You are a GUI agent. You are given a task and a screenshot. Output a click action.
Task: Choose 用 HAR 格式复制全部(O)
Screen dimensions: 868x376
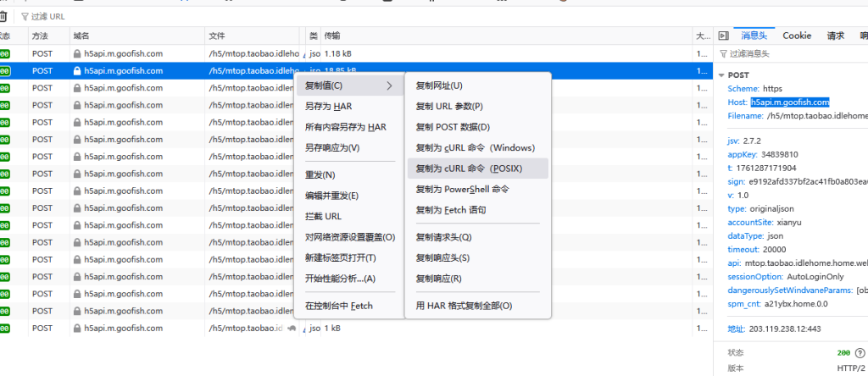click(478, 305)
